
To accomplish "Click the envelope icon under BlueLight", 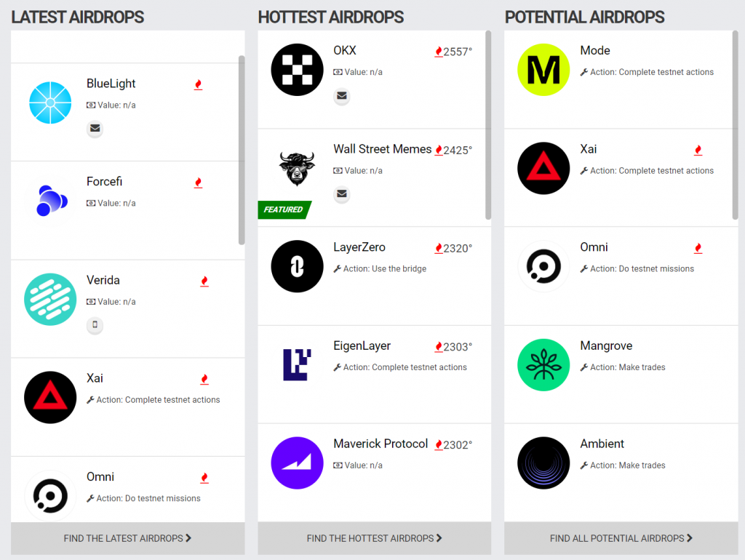I will point(95,129).
